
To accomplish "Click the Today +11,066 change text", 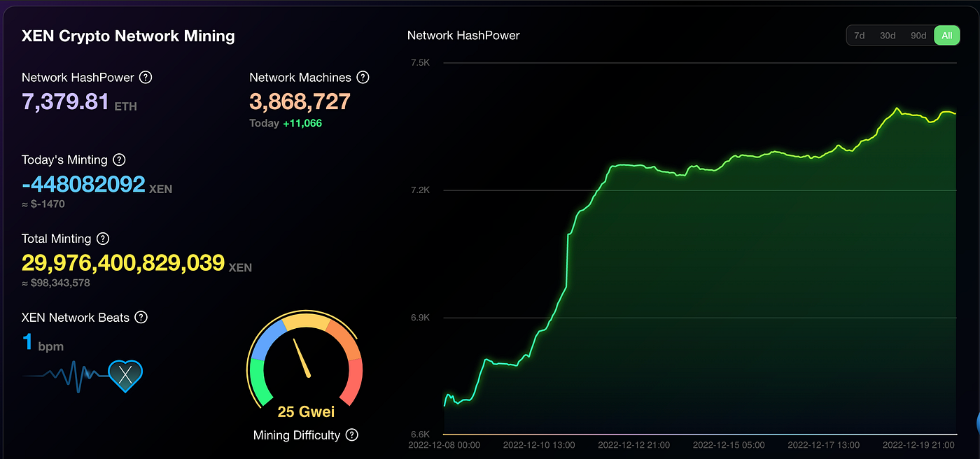I will [x=286, y=123].
